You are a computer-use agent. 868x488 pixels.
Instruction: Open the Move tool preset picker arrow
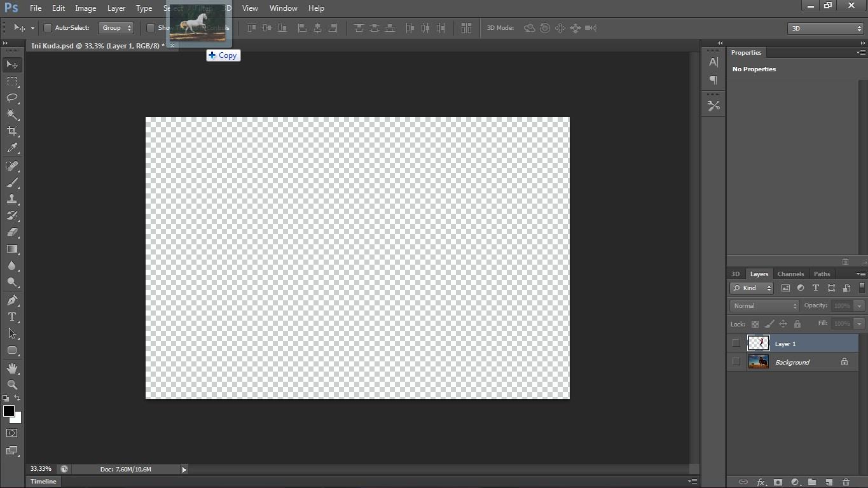pyautogui.click(x=32, y=28)
